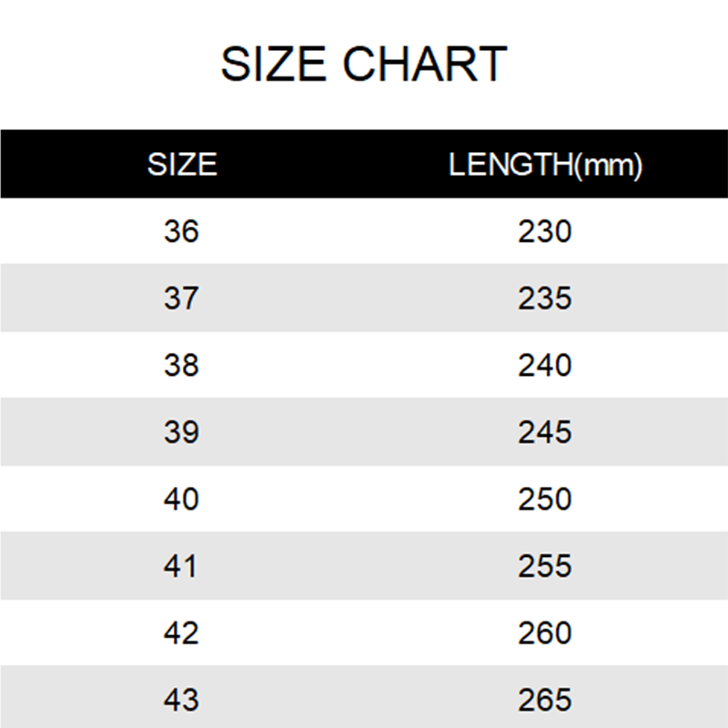Viewport: 728px width, 728px height.
Task: Select the 235 length value
Action: click(545, 298)
